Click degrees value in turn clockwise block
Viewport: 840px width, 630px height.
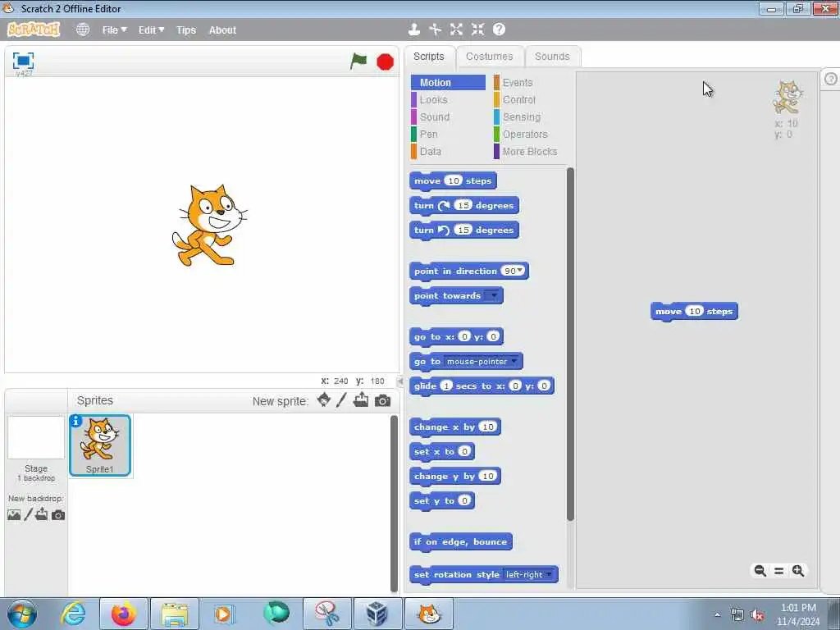click(463, 205)
